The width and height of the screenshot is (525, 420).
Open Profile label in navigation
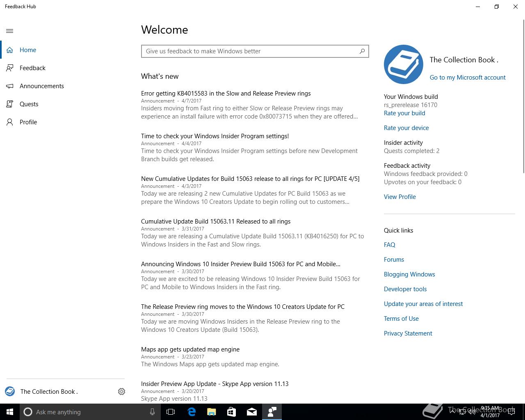(x=28, y=122)
